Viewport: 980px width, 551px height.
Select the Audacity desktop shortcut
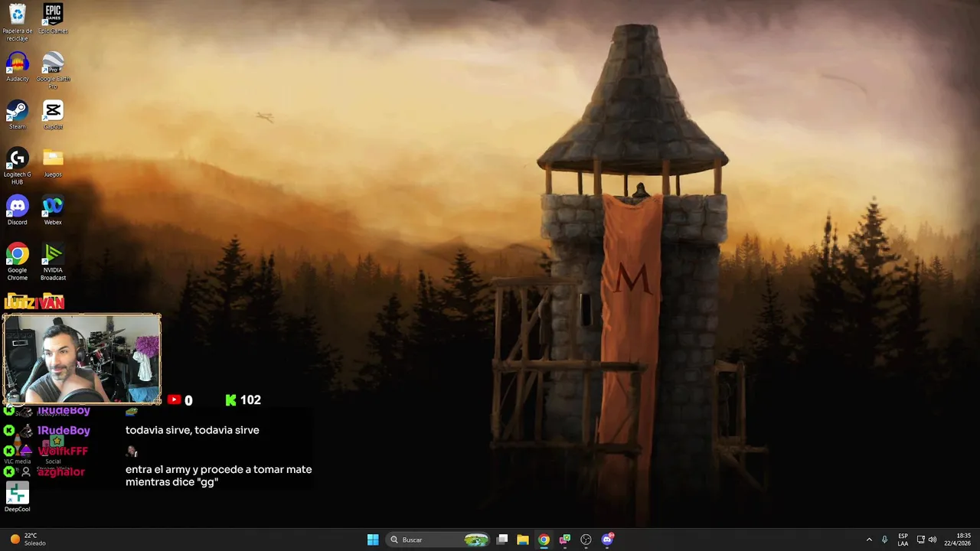coord(17,67)
